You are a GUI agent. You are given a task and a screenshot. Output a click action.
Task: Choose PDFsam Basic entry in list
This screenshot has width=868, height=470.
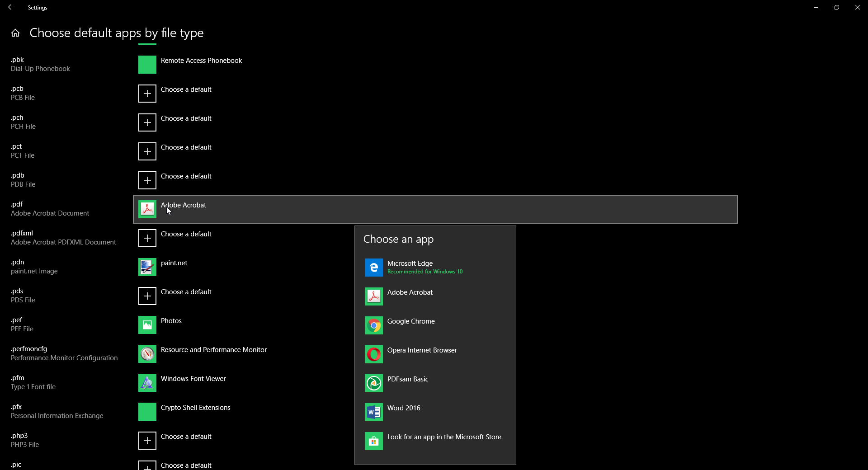pyautogui.click(x=435, y=383)
